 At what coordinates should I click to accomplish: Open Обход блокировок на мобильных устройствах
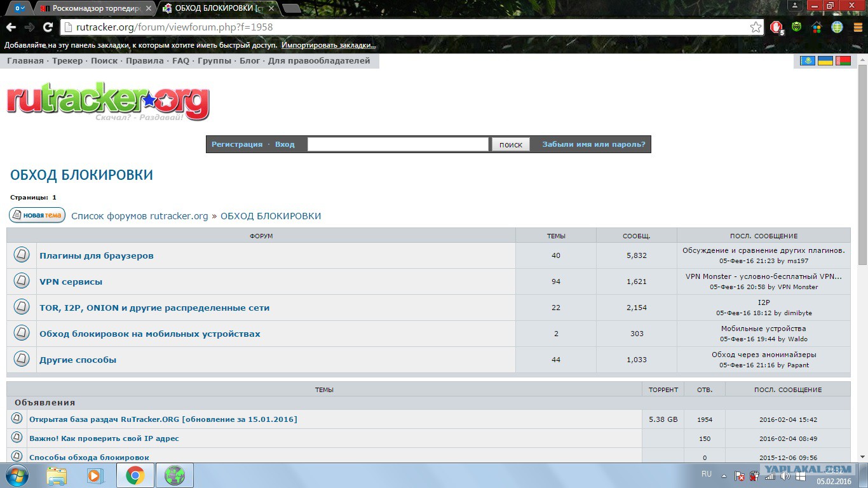tap(150, 334)
